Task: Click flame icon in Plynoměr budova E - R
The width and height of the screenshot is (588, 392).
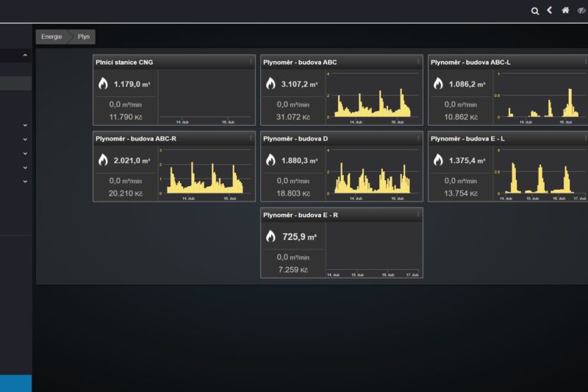Action: click(x=270, y=236)
